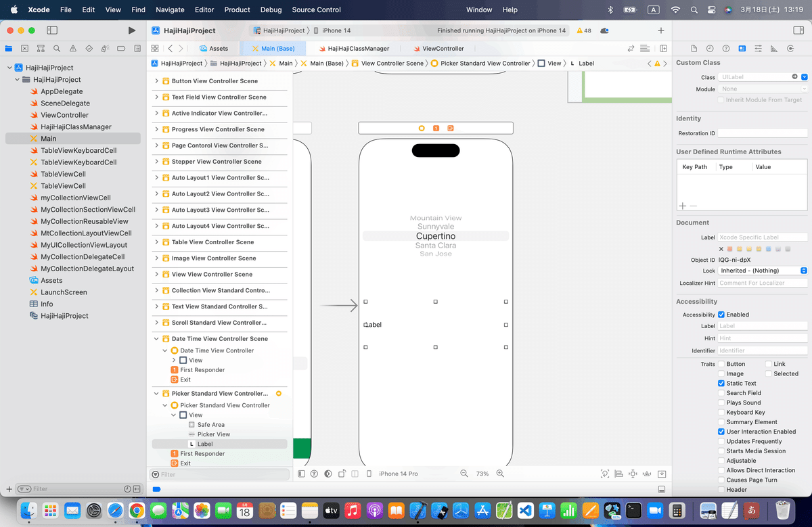Collapse the HajiHajiProject root group

tap(9, 68)
